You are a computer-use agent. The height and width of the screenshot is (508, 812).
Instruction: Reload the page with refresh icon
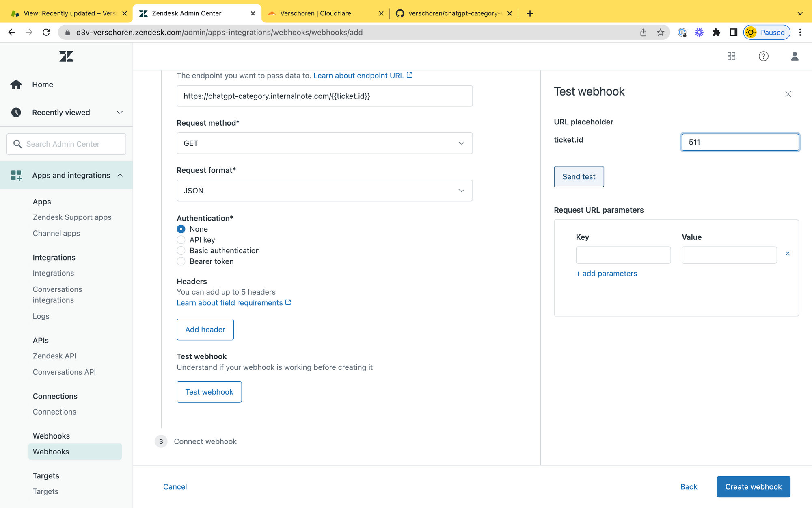point(46,33)
